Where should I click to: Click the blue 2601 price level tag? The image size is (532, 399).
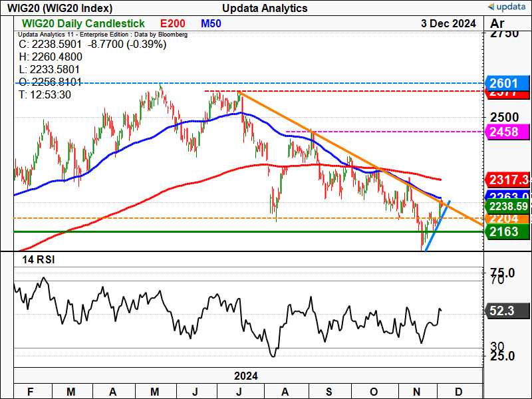(x=507, y=83)
